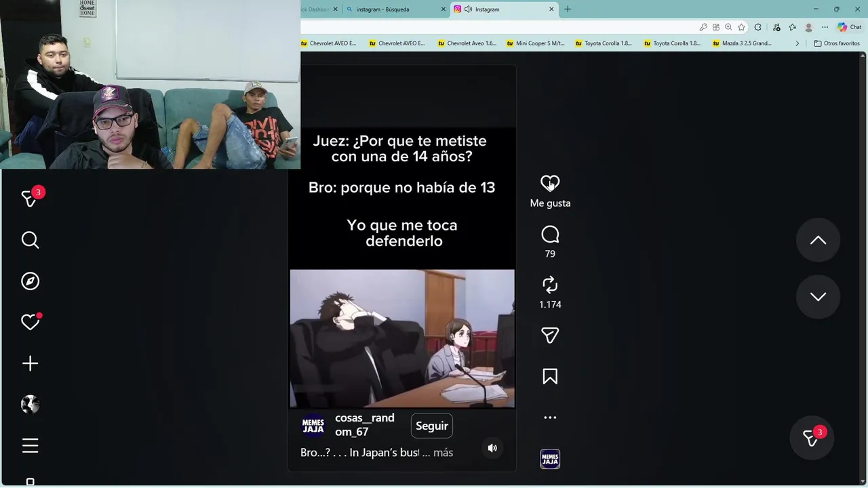Viewport: 868px width, 488px height.
Task: Open the media control music icon
Action: [776, 27]
